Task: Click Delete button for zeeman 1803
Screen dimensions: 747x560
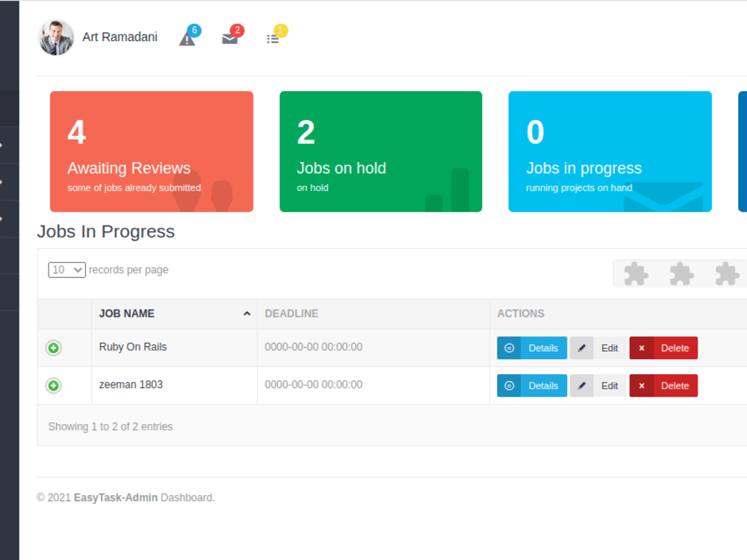Action: (x=663, y=386)
